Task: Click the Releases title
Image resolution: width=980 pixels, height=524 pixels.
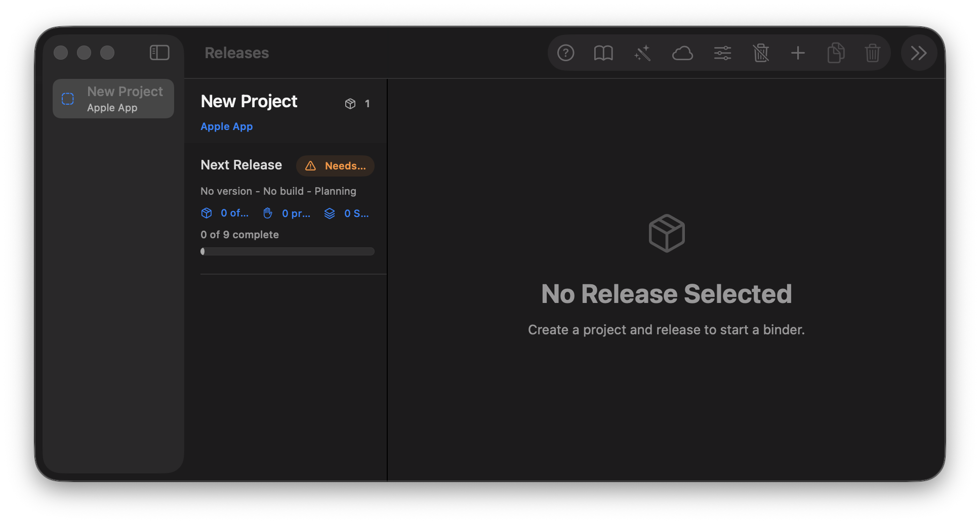Action: (237, 53)
